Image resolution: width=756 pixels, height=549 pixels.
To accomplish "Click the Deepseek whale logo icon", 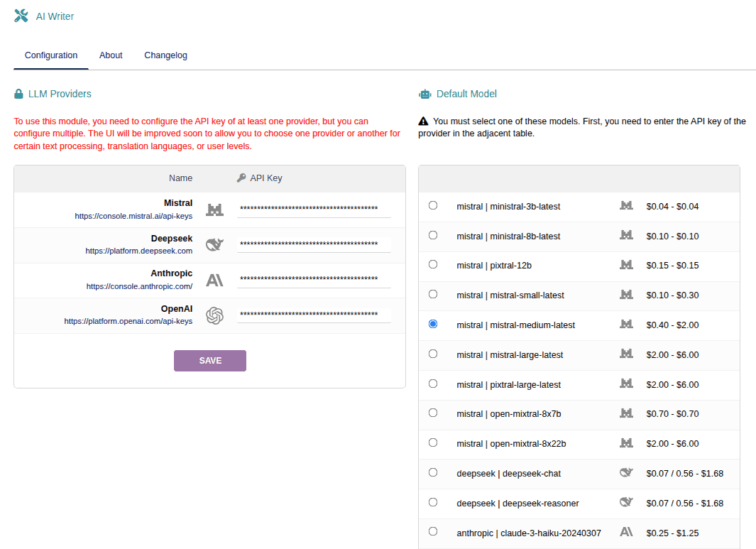I will coord(214,244).
